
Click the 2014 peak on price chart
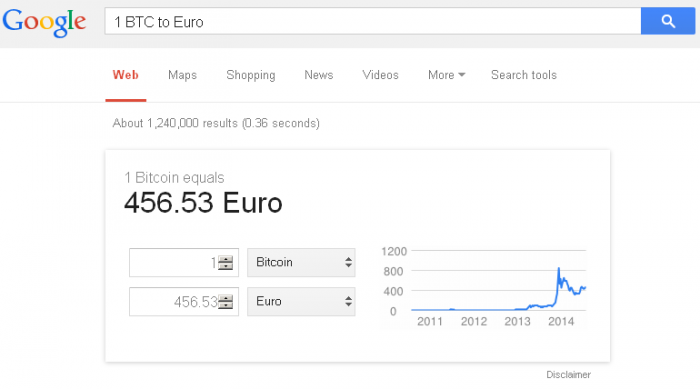pyautogui.click(x=558, y=269)
